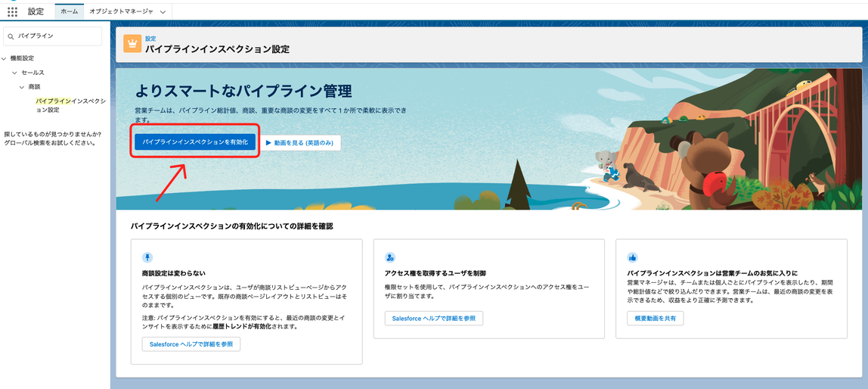Collapse the 機能設定 tree node
The height and width of the screenshot is (389, 868).
(x=5, y=58)
